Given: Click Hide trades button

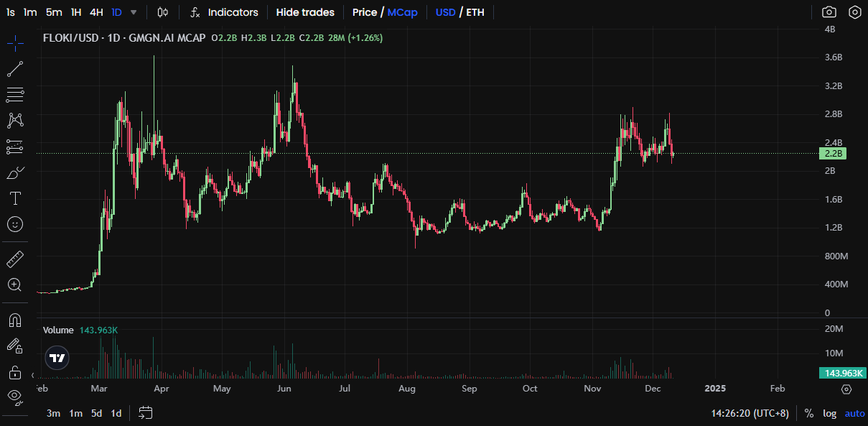Looking at the screenshot, I should tap(305, 12).
